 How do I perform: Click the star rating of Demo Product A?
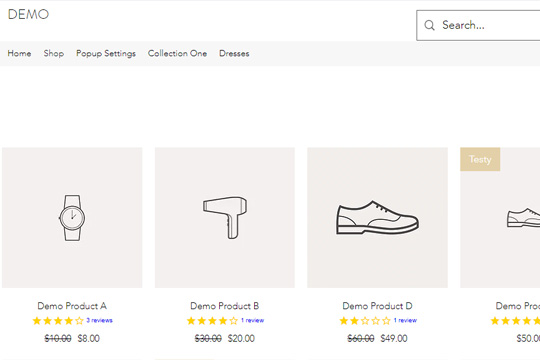[x=58, y=321]
